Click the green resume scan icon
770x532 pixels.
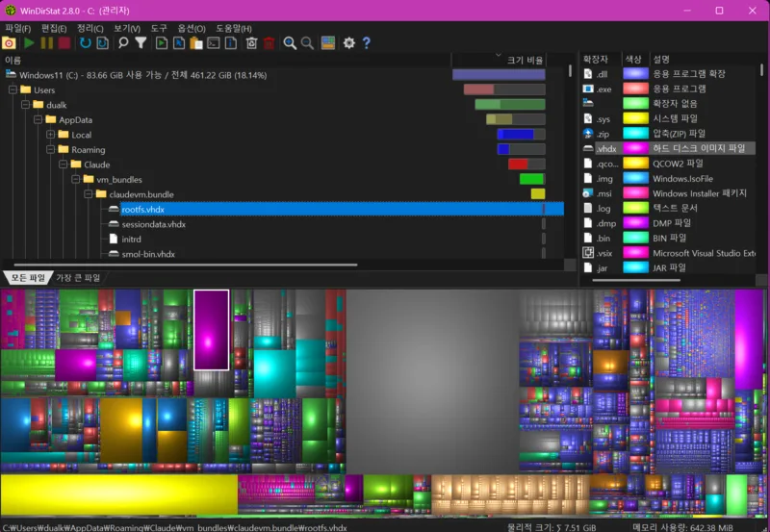[x=29, y=43]
